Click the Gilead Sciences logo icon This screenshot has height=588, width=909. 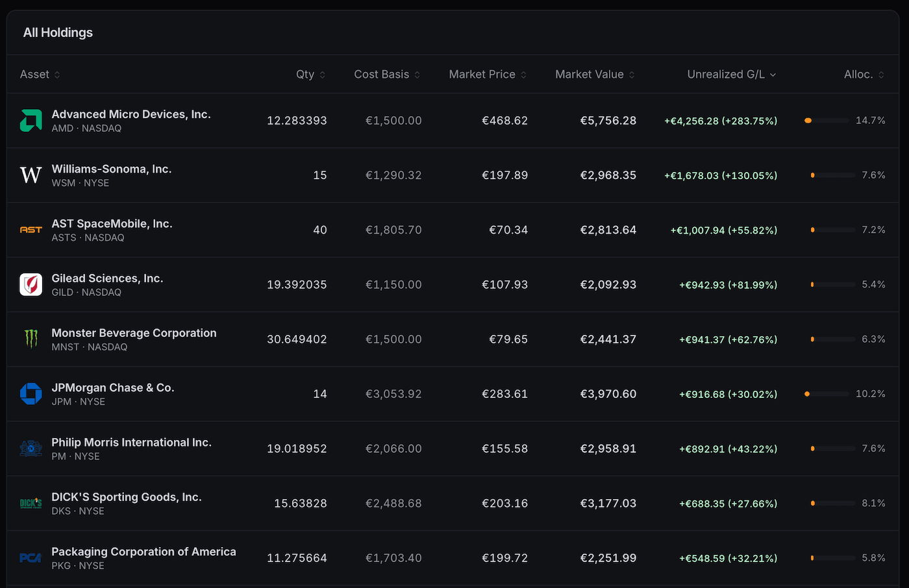click(31, 284)
